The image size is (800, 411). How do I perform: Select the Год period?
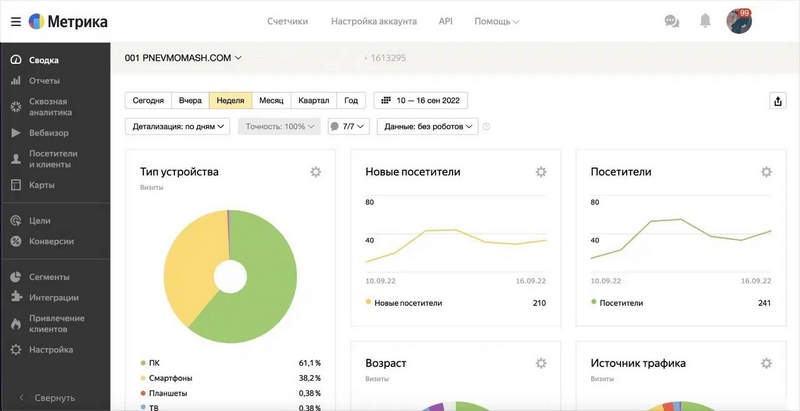coord(351,100)
